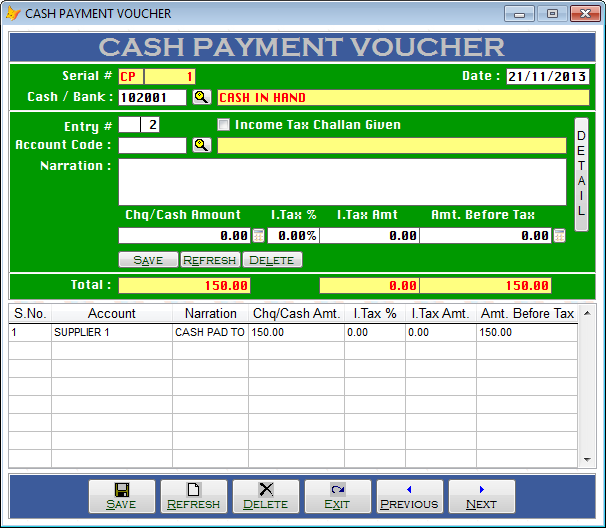Click the Account Code input field
This screenshot has height=528, width=606.
tap(152, 145)
